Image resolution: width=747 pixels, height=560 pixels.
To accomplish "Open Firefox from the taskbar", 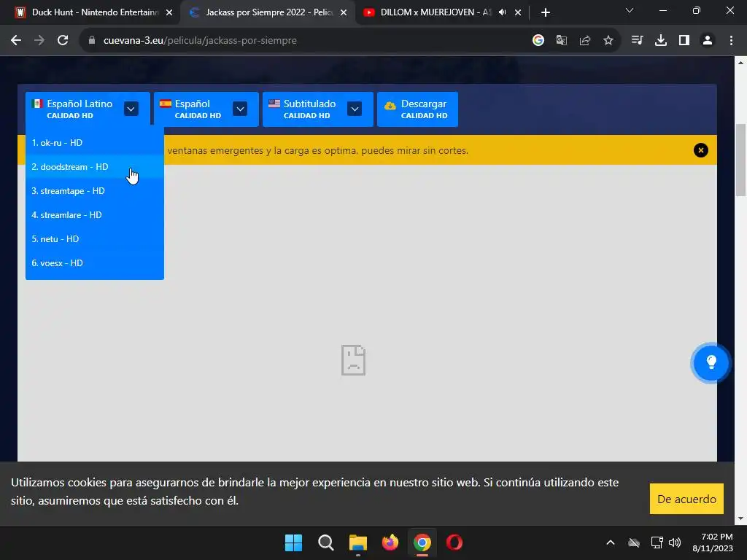I will (390, 542).
